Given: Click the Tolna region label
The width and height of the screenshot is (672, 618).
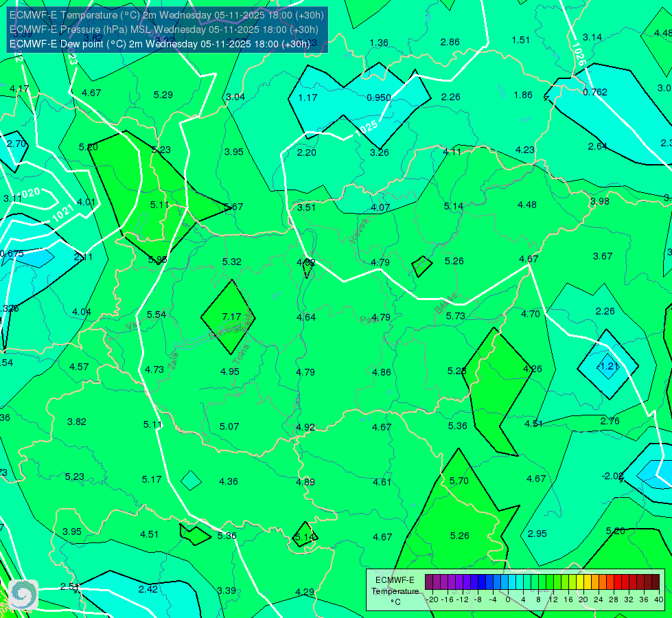Looking at the screenshot, I should point(240,354).
